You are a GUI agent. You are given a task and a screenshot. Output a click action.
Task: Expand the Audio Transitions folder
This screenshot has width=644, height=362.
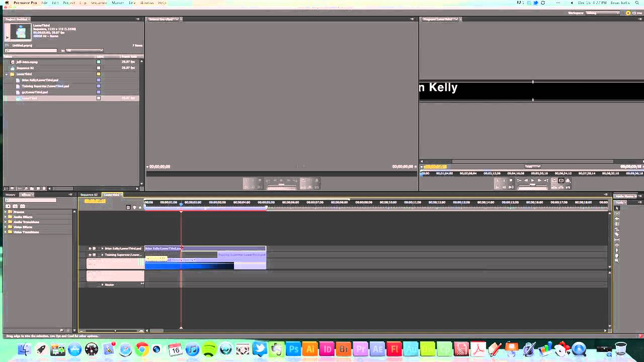click(6, 222)
